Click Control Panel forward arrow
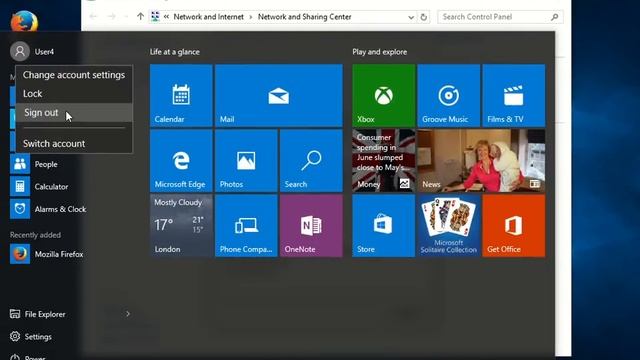 click(112, 17)
